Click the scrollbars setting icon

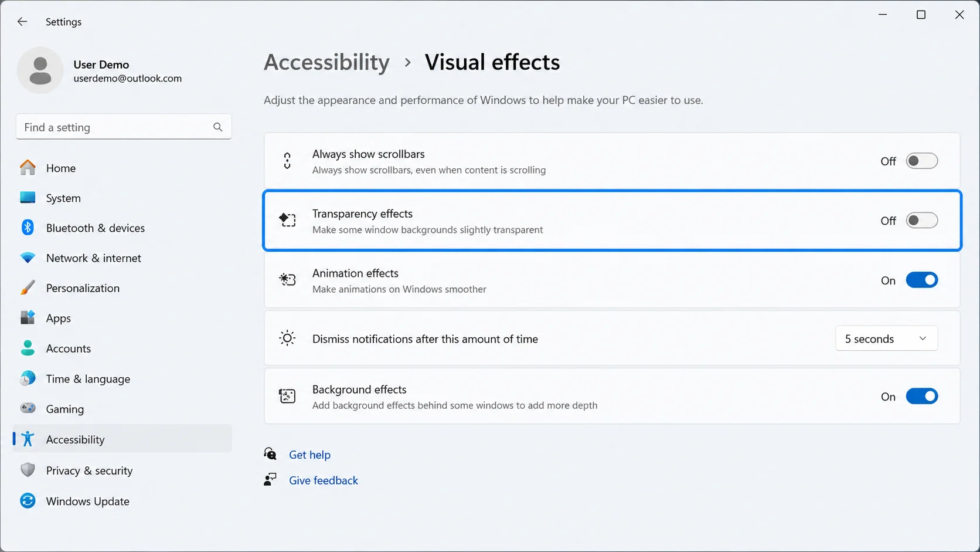point(287,161)
